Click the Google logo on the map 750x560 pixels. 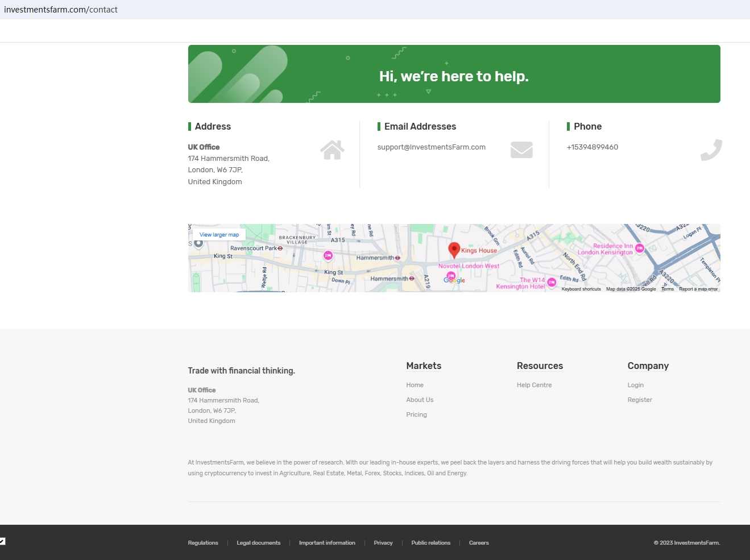454,280
